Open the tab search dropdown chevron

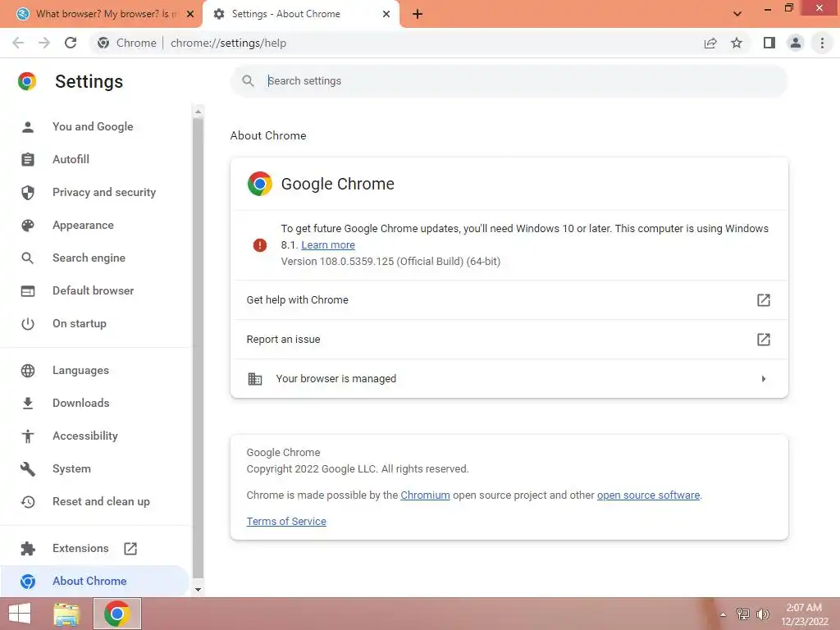[737, 14]
